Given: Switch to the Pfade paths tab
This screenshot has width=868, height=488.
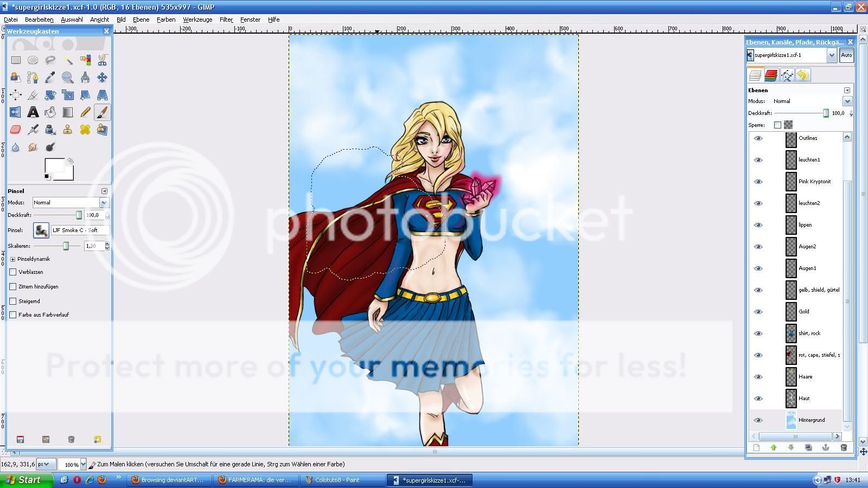Looking at the screenshot, I should (x=787, y=75).
